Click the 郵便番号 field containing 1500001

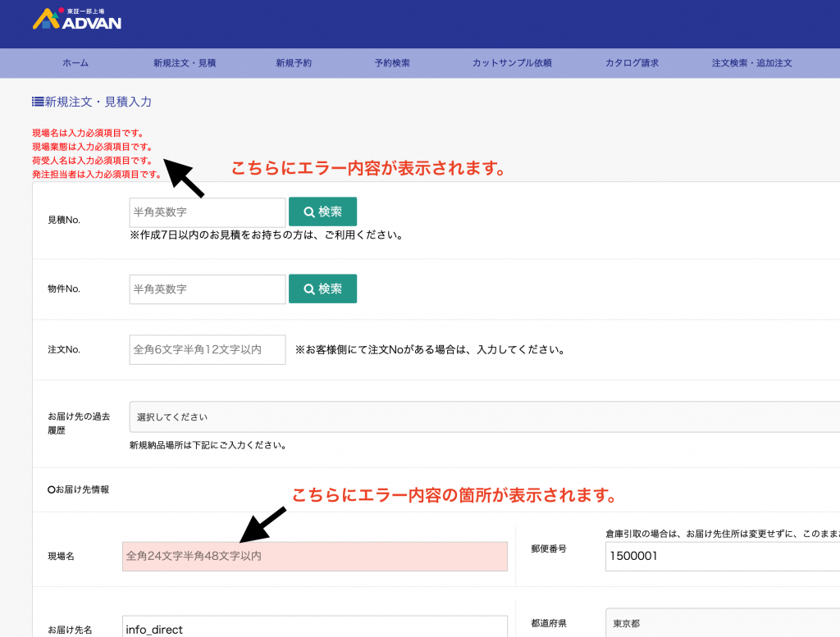tap(722, 556)
